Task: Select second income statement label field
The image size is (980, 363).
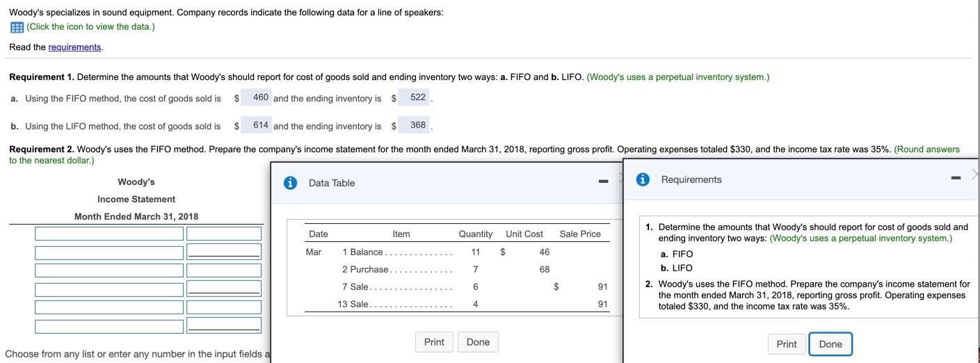Action: coord(109,252)
